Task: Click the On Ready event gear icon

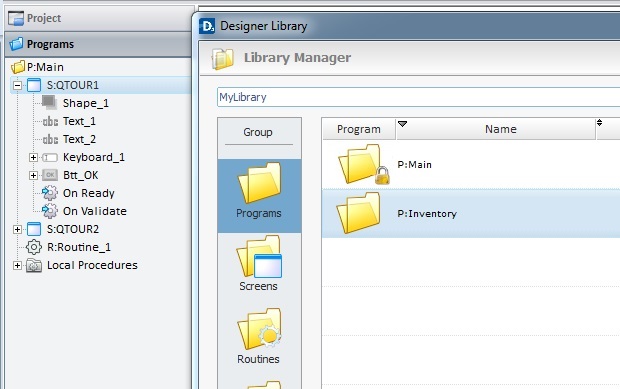Action: click(x=50, y=193)
